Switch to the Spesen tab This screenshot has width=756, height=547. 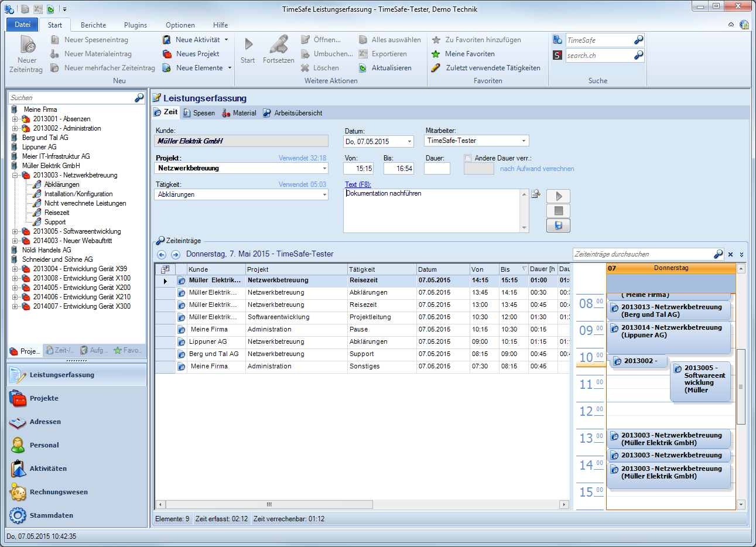click(199, 113)
